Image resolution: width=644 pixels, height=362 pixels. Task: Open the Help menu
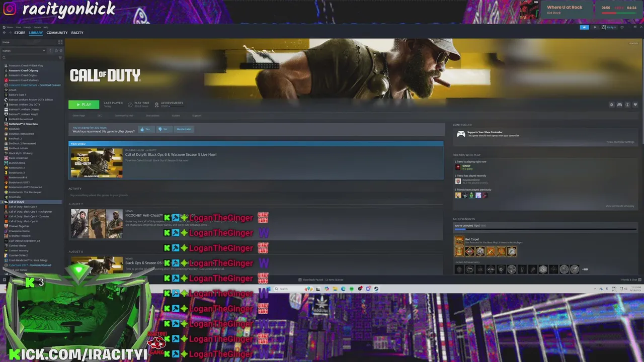click(46, 27)
